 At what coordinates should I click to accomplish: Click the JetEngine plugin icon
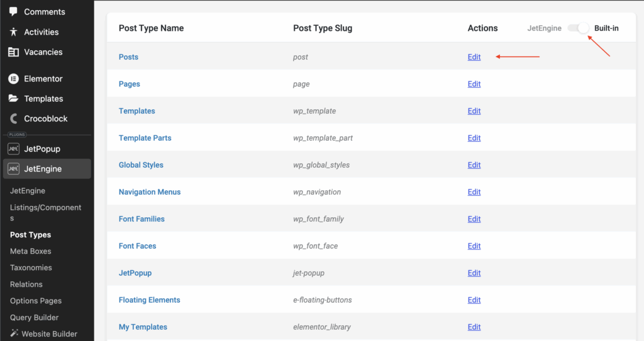pos(14,169)
